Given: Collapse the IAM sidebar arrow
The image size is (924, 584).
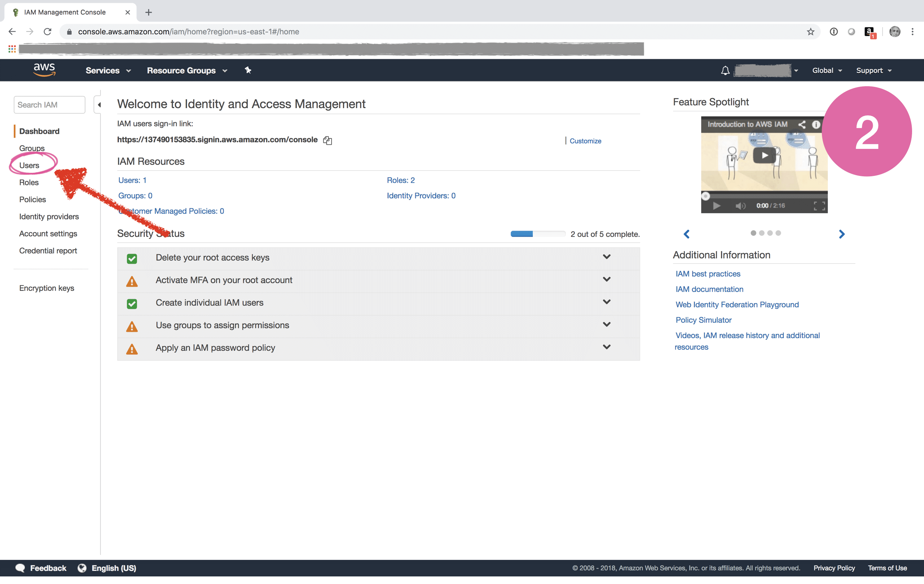Looking at the screenshot, I should point(98,105).
